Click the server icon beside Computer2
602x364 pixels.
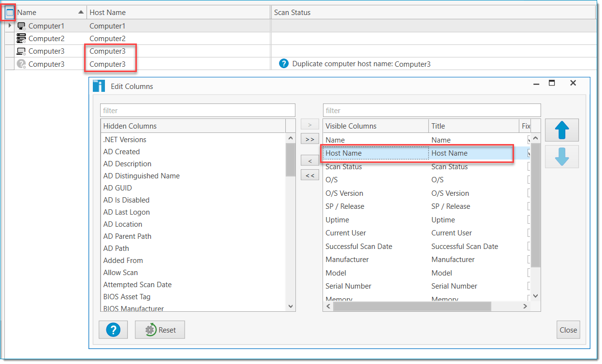(21, 38)
